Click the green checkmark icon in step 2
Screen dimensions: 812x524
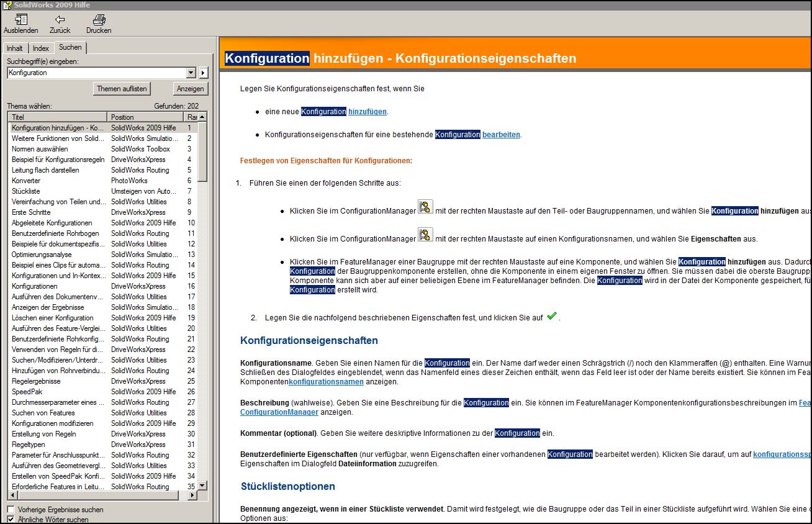click(x=551, y=316)
